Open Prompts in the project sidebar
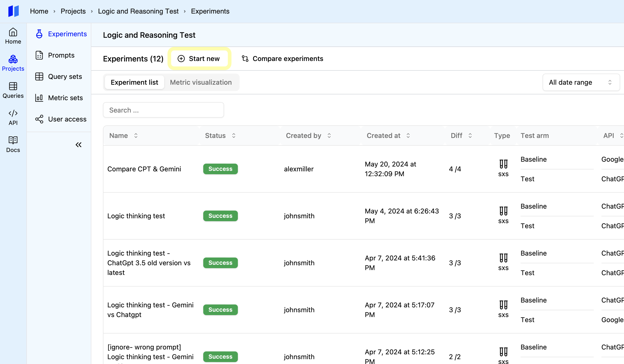Image resolution: width=624 pixels, height=364 pixels. [61, 55]
